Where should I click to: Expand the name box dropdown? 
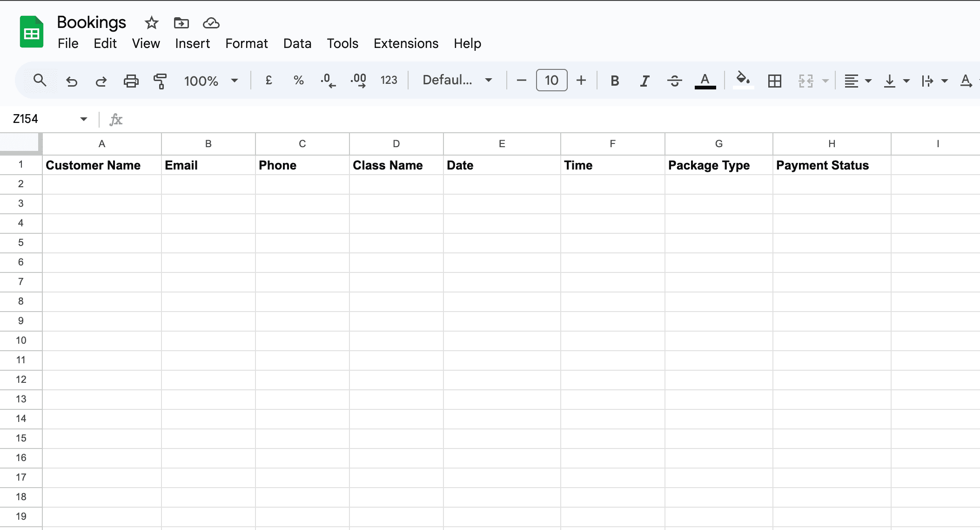tap(83, 119)
